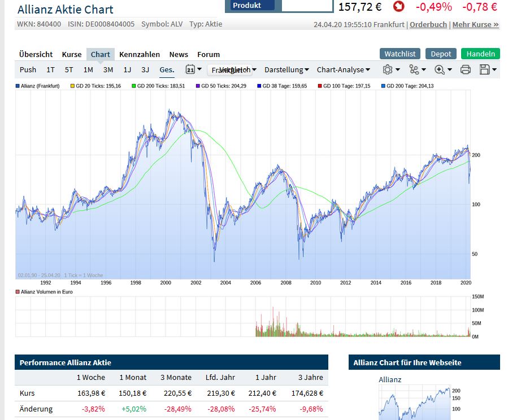Expand the arrow beside the gear icon
The height and width of the screenshot is (420, 508).
pyautogui.click(x=398, y=69)
